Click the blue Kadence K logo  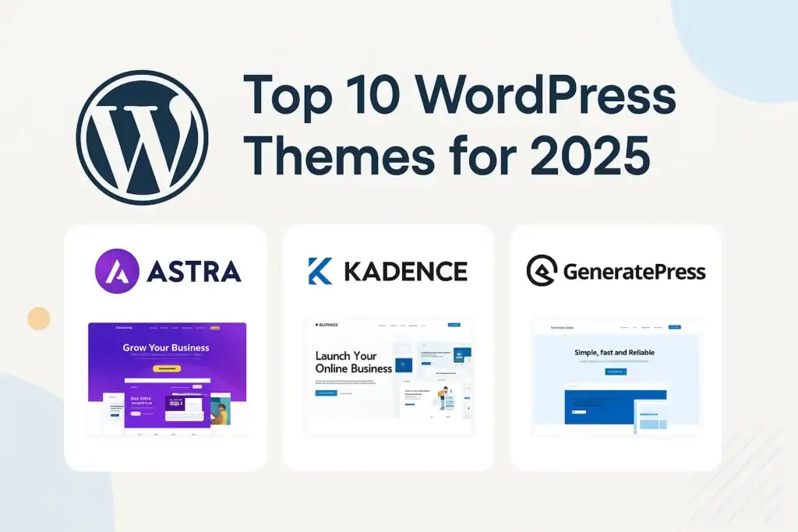point(320,271)
